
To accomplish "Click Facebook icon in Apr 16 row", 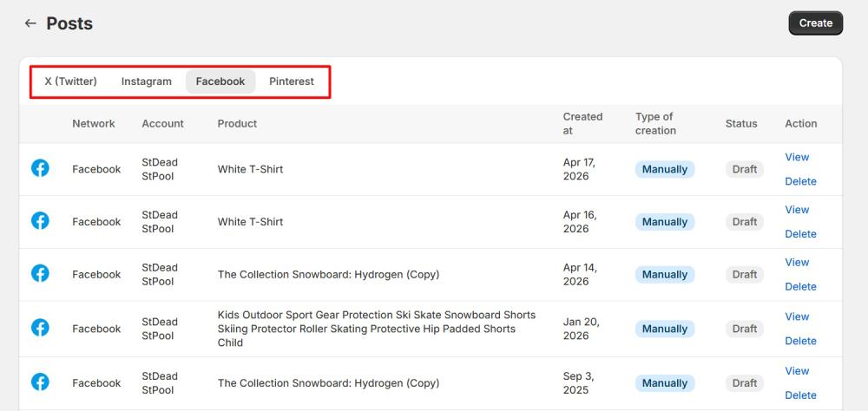I will click(40, 221).
